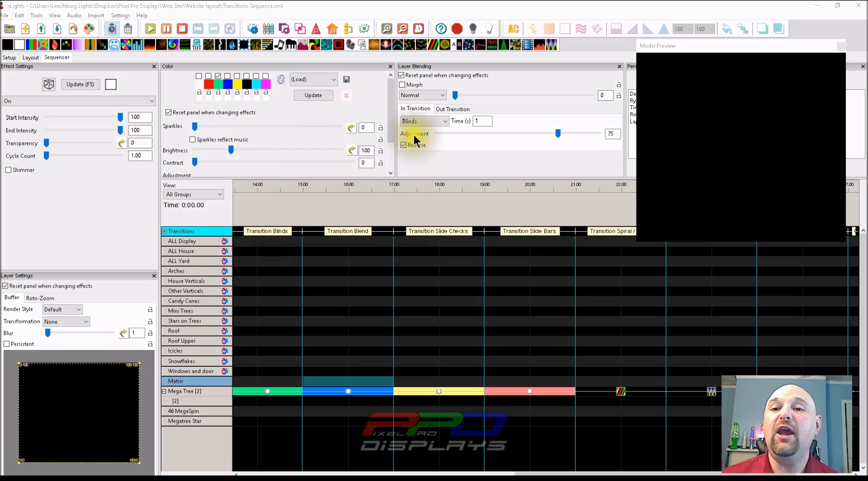868x481 pixels.
Task: Toggle Reset panel checkbox in Layer Settings
Action: (5, 286)
